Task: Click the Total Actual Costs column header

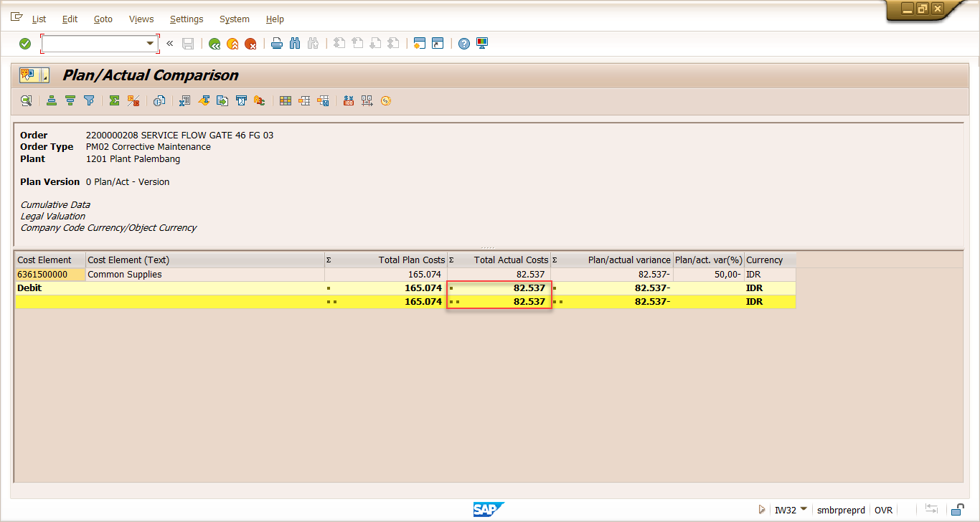Action: point(510,260)
